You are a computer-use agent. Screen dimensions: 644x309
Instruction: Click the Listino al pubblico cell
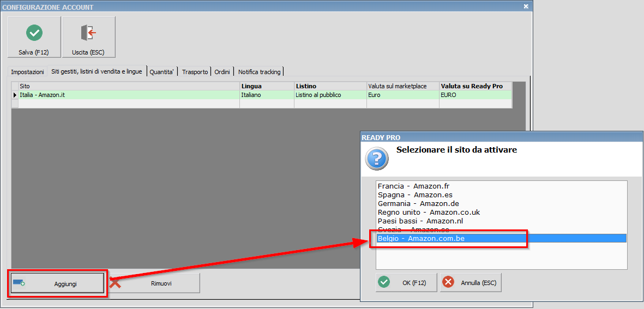[x=330, y=95]
